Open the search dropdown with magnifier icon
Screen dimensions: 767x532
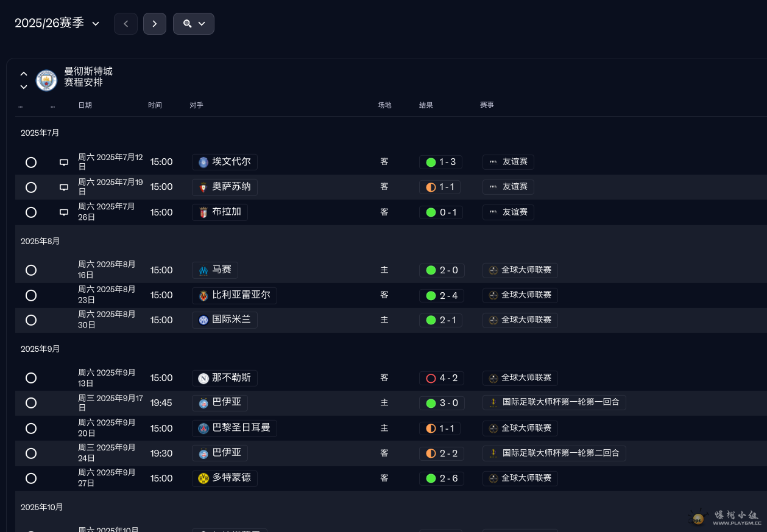pyautogui.click(x=194, y=24)
